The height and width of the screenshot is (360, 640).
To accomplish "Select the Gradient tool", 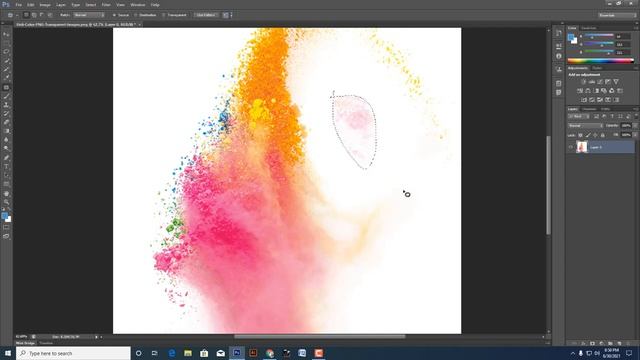I will coord(6,131).
